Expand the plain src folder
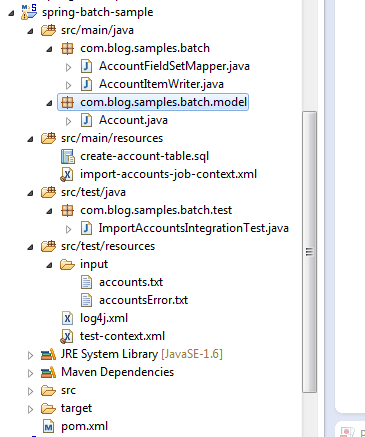Viewport: 365px width, 437px height. click(30, 391)
